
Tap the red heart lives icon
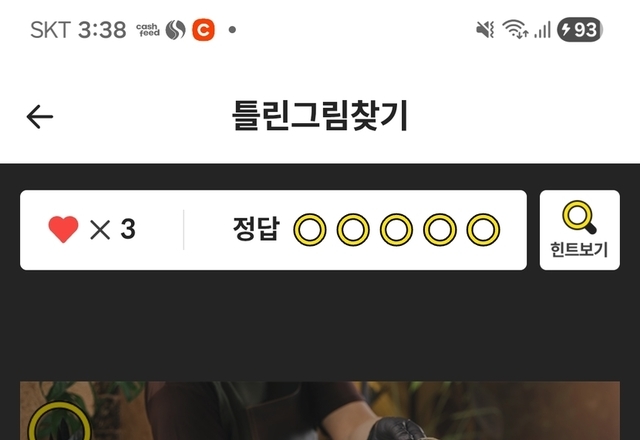tap(63, 229)
